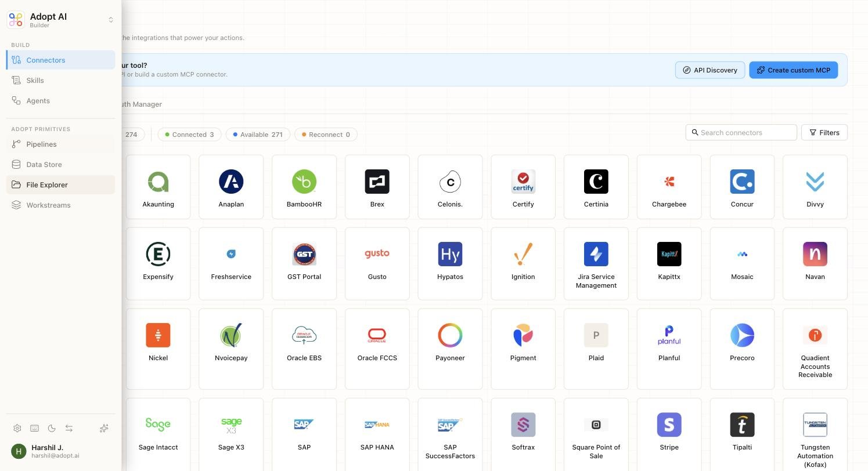Open the Filters dropdown
The width and height of the screenshot is (868, 471).
824,132
